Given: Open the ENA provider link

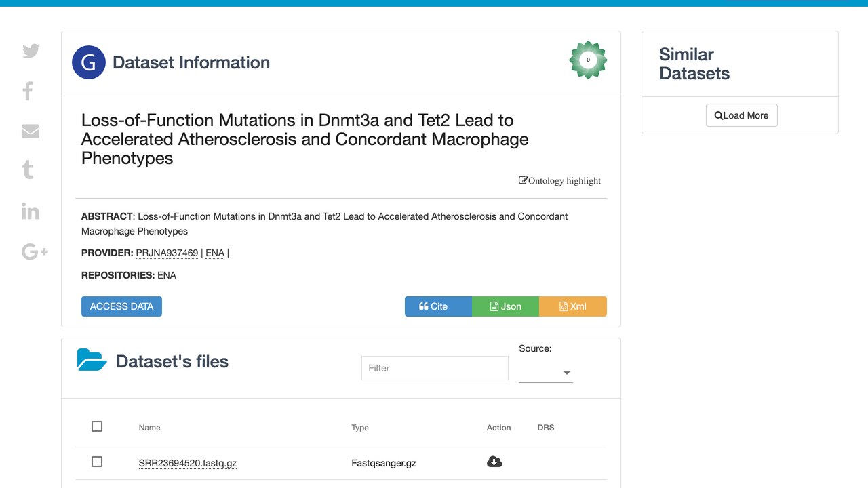Looking at the screenshot, I should (214, 253).
